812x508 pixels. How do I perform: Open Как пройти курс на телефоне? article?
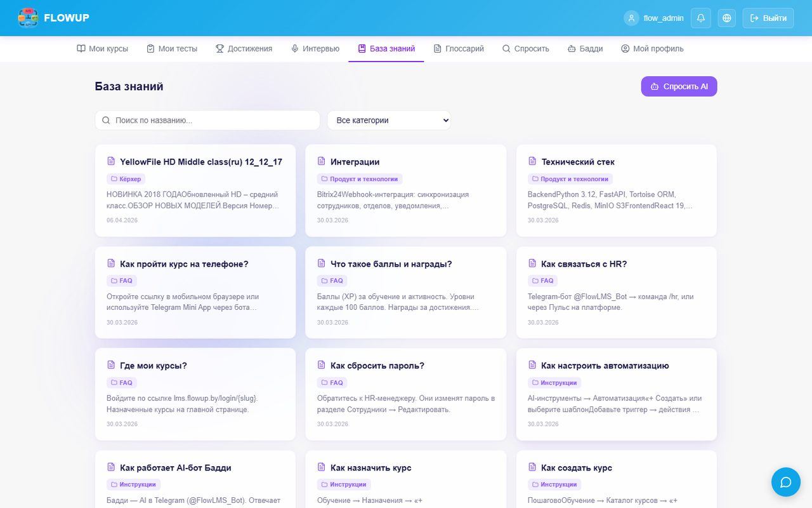click(184, 264)
